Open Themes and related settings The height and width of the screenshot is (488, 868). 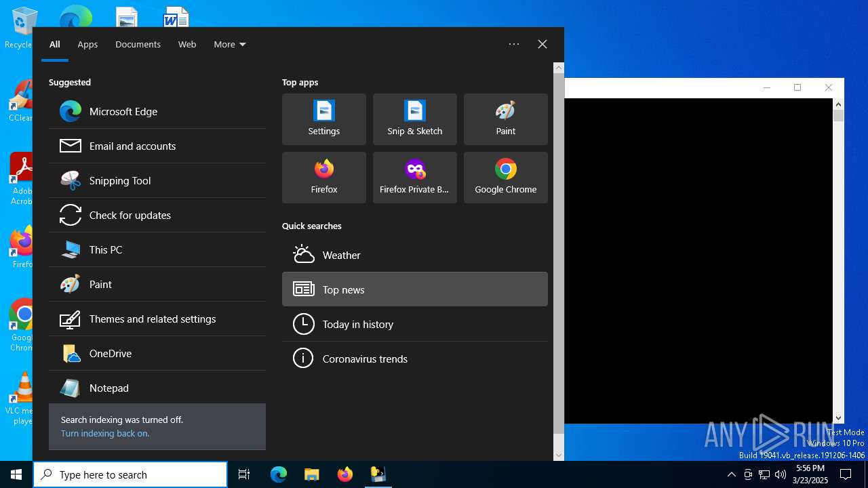tap(157, 319)
